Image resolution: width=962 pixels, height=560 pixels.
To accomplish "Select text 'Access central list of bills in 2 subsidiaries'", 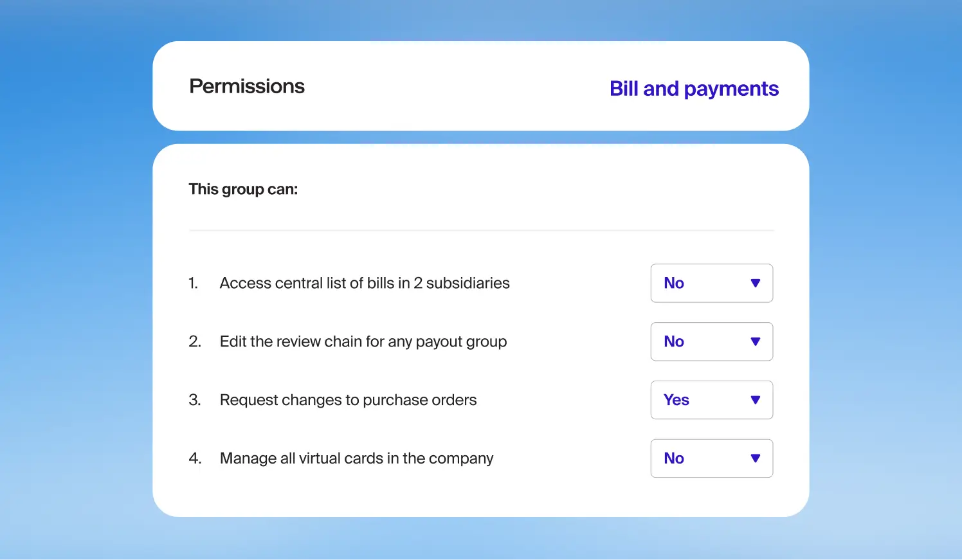I will pos(365,283).
